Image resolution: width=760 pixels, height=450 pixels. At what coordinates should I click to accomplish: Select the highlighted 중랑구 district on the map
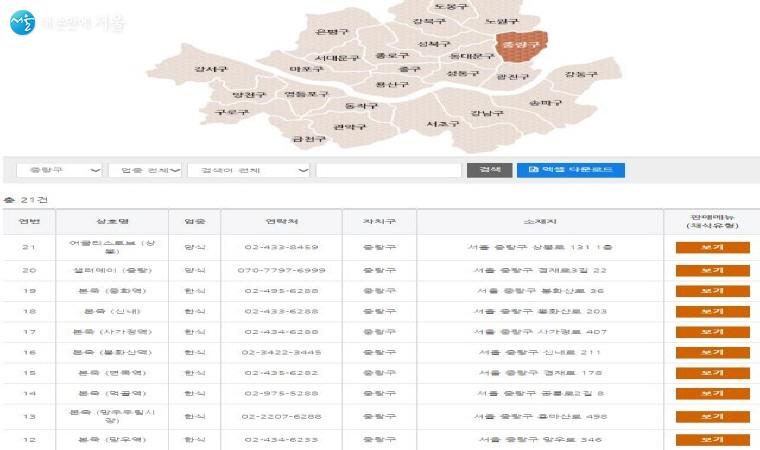point(520,46)
